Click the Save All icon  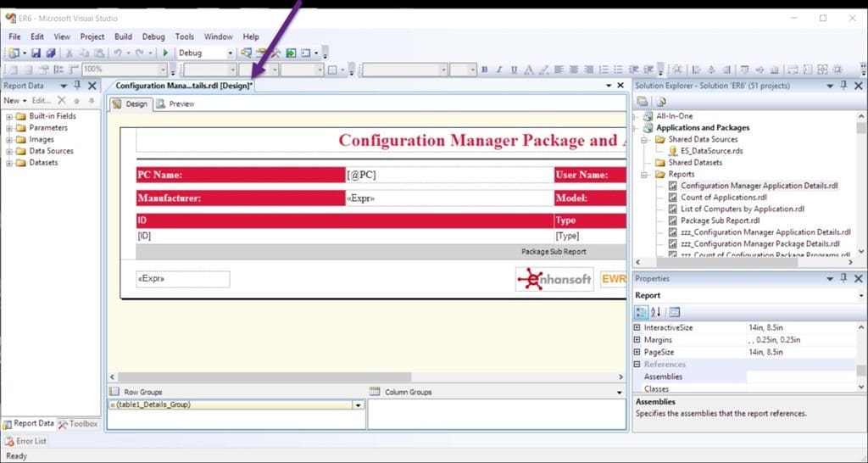(50, 53)
